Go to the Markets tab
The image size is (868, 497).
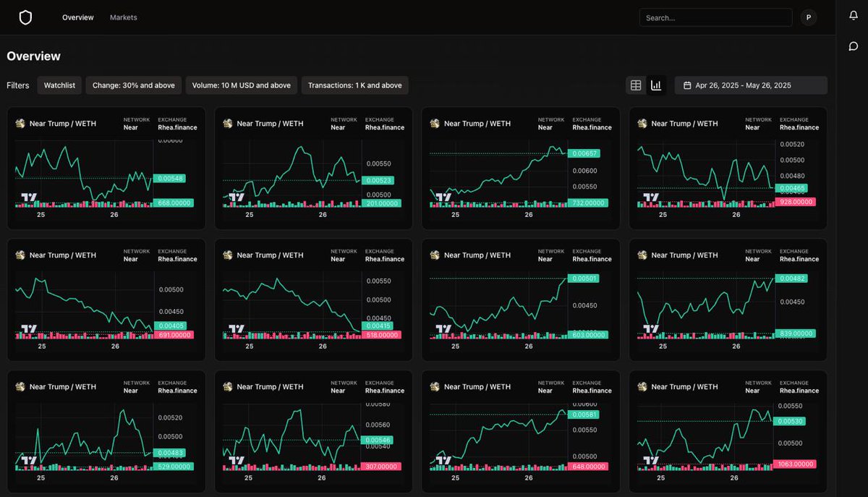pos(124,17)
